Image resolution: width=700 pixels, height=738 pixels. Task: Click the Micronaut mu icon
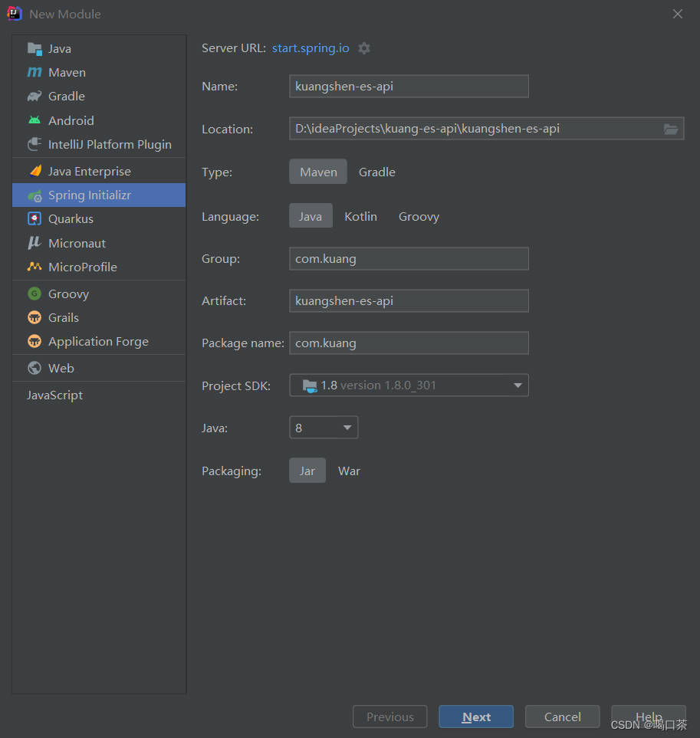pyautogui.click(x=35, y=243)
